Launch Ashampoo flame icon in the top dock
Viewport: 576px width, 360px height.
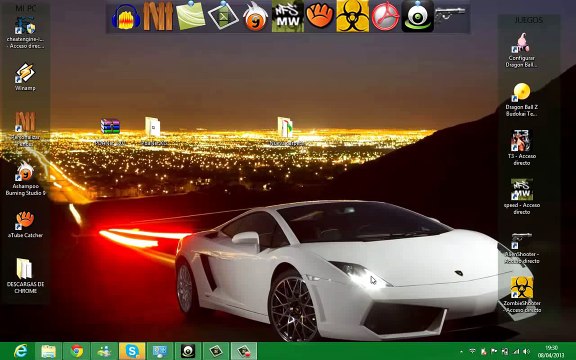tap(255, 17)
